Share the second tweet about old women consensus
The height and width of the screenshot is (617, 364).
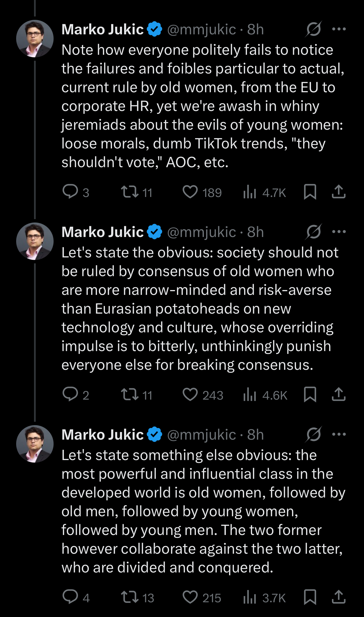pos(338,394)
